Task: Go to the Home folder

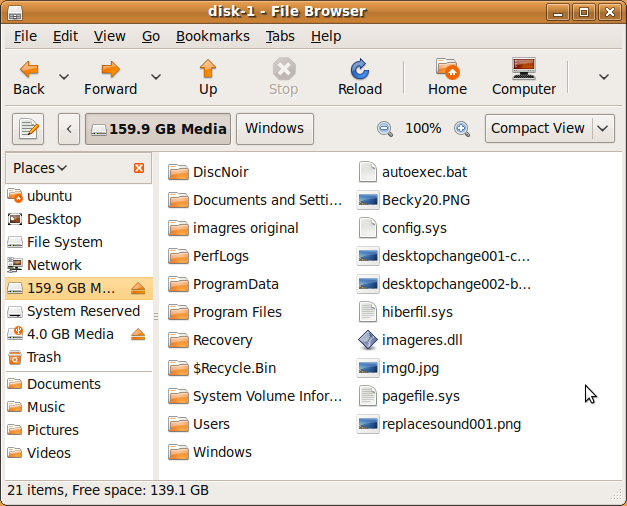Action: [447, 69]
